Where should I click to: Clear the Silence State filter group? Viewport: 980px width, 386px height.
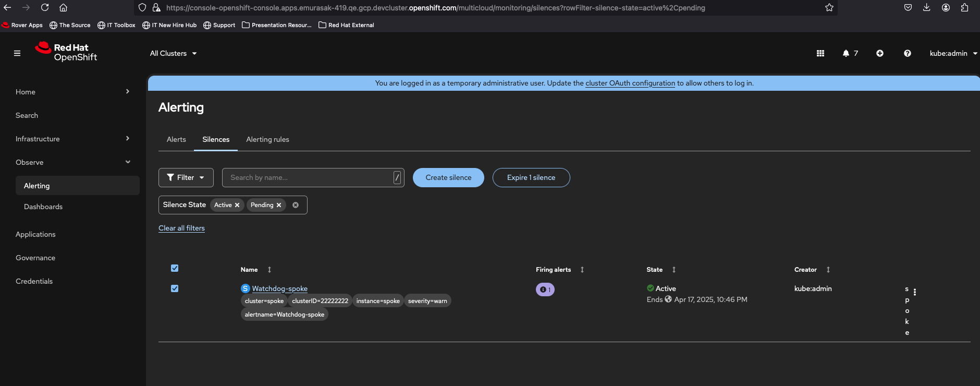[296, 205]
